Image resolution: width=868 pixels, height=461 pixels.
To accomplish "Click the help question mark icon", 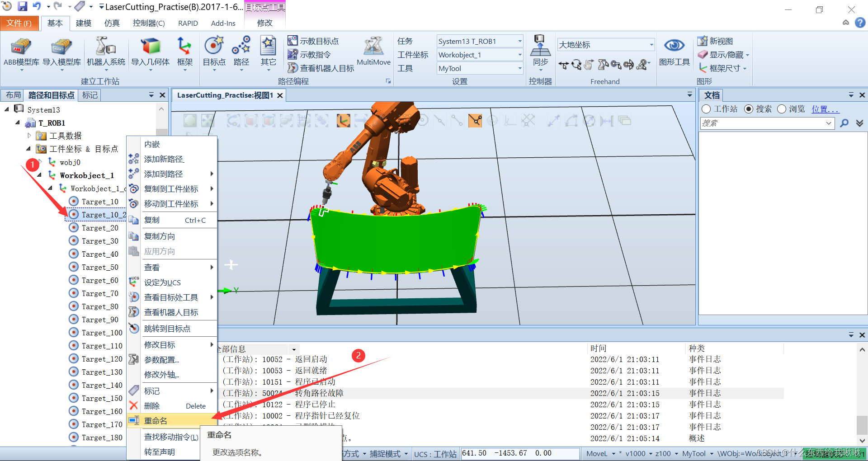I will coord(860,23).
